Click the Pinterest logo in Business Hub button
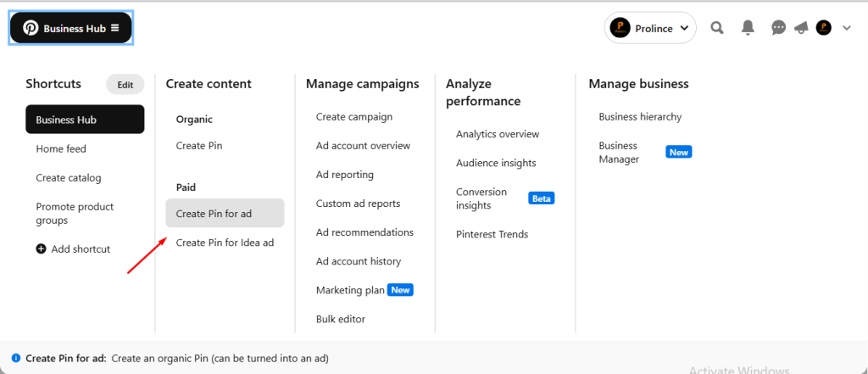Image resolution: width=868 pixels, height=374 pixels. [31, 28]
